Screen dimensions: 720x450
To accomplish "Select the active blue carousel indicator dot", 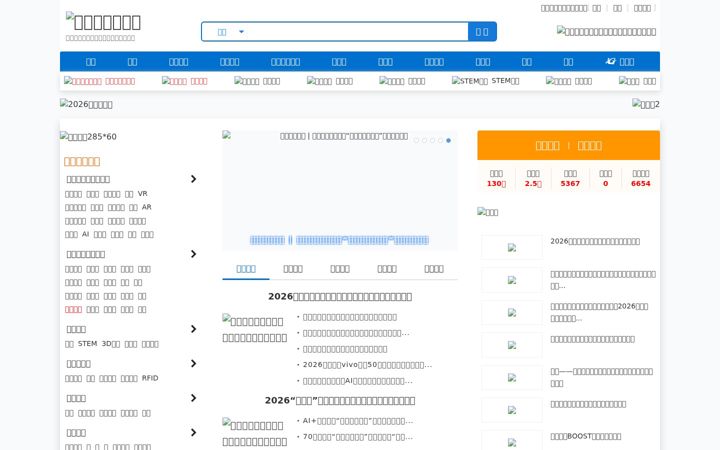I will pyautogui.click(x=449, y=140).
